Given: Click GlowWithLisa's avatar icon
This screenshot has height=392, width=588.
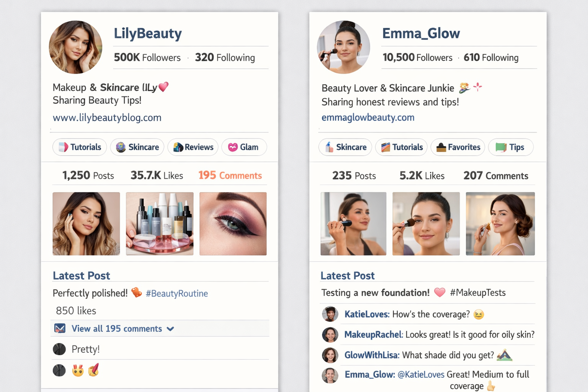Looking at the screenshot, I should tap(330, 355).
